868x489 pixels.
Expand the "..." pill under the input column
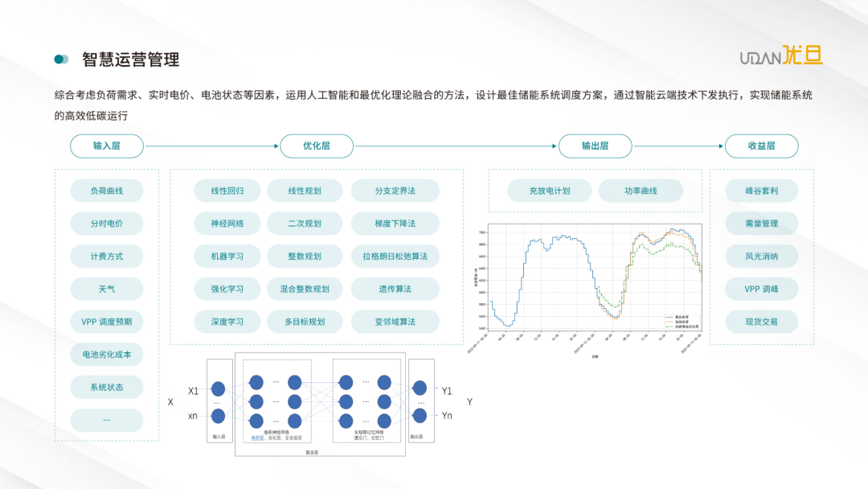(x=107, y=420)
